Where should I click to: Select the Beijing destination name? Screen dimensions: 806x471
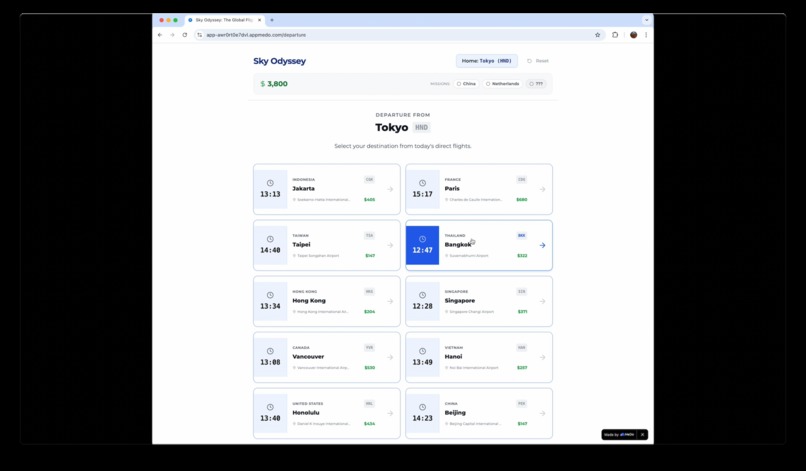(x=455, y=413)
